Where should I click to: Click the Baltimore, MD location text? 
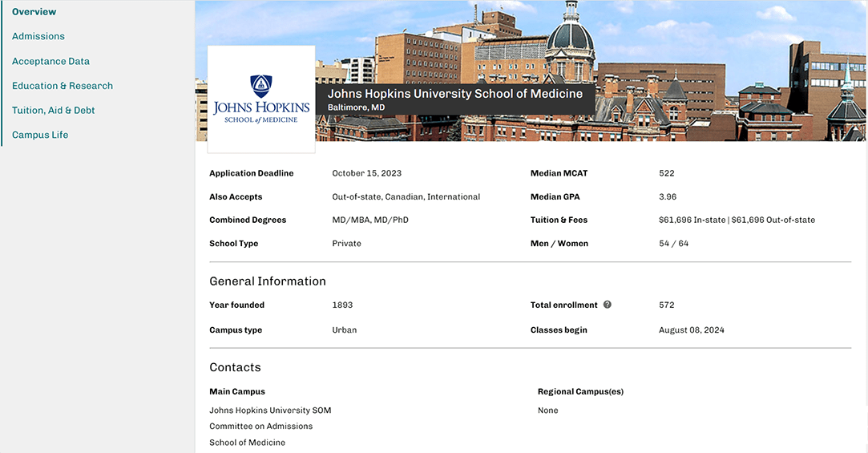coord(356,107)
